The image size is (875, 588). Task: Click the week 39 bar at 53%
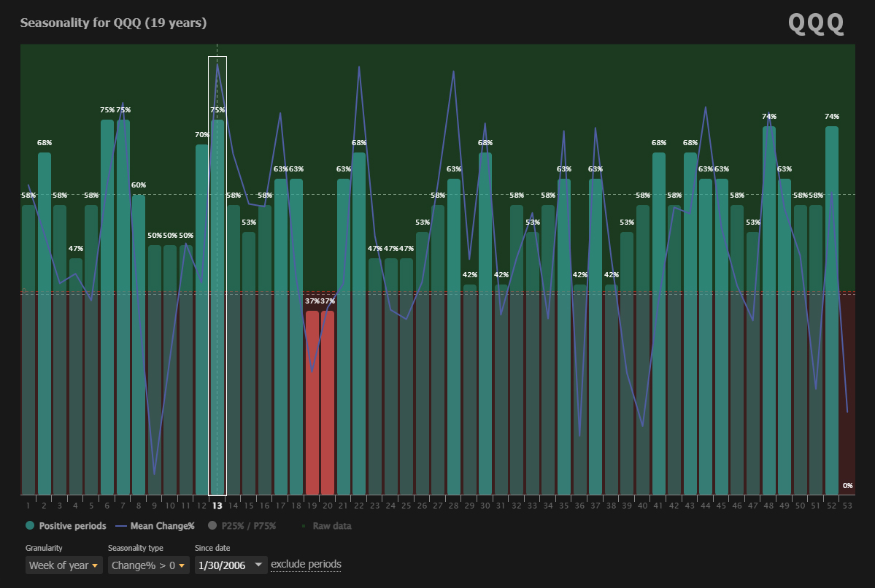[x=627, y=363]
